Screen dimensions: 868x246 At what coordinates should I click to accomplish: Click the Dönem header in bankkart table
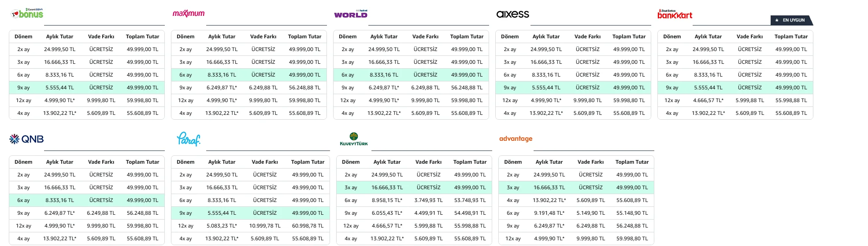pos(672,37)
